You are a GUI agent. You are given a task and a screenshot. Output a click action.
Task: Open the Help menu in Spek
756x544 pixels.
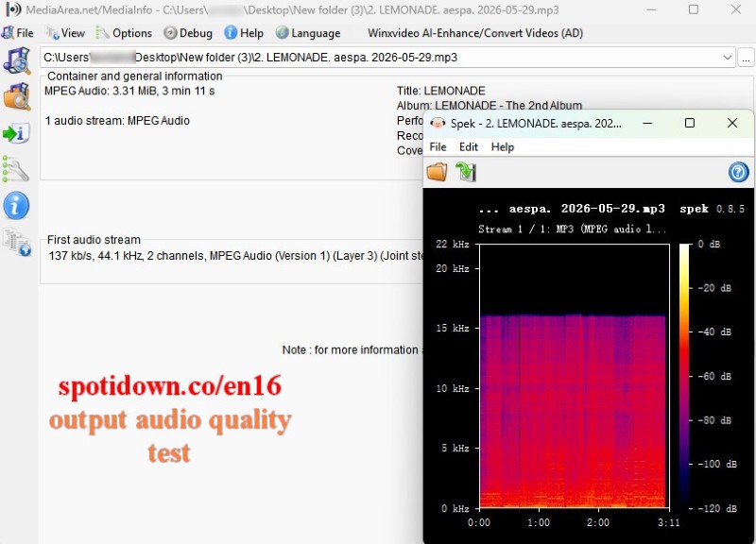(x=503, y=147)
